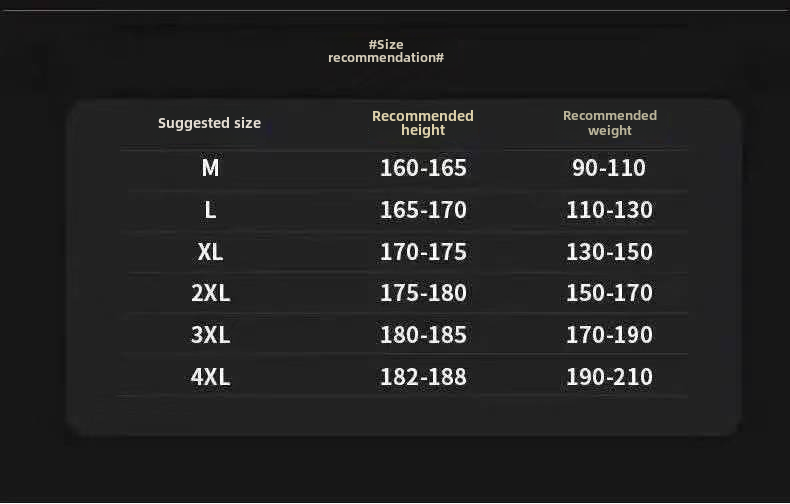The width and height of the screenshot is (790, 504).
Task: Click the 190-210 weight value
Action: click(x=609, y=377)
